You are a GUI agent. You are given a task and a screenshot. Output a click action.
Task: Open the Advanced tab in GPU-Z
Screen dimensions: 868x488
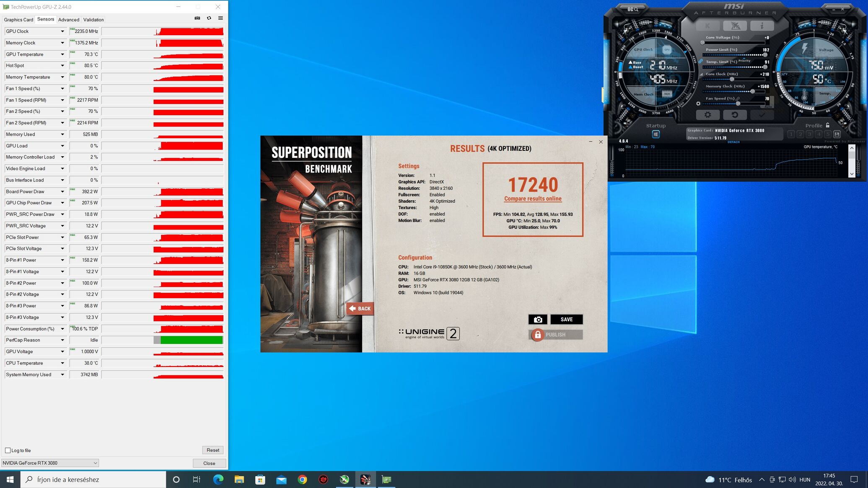69,20
